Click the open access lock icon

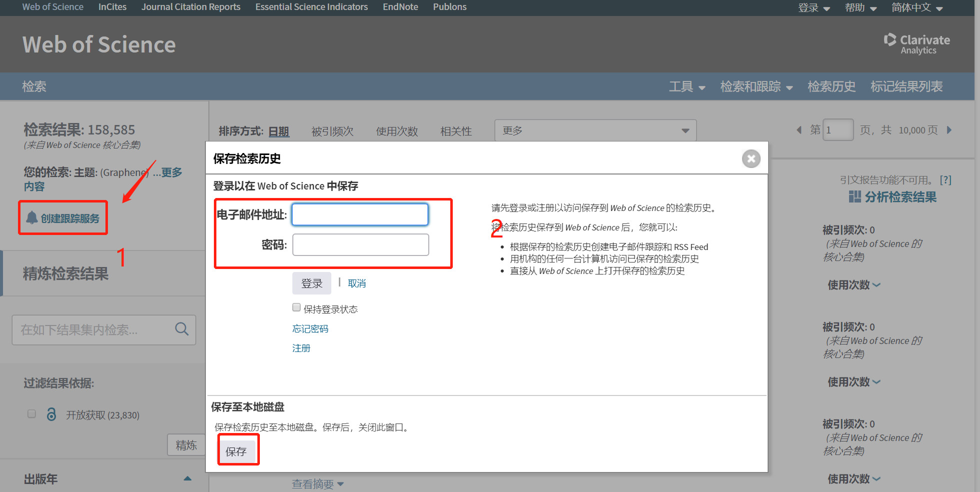[x=51, y=414]
